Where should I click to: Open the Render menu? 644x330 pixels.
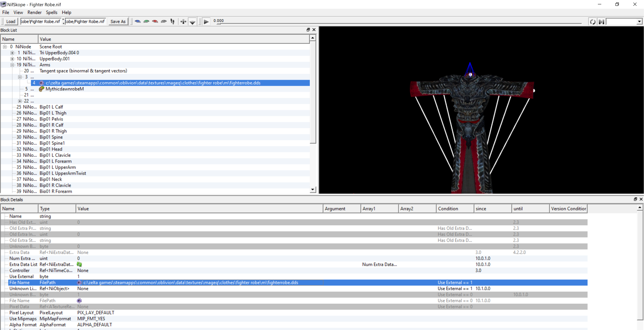(34, 12)
